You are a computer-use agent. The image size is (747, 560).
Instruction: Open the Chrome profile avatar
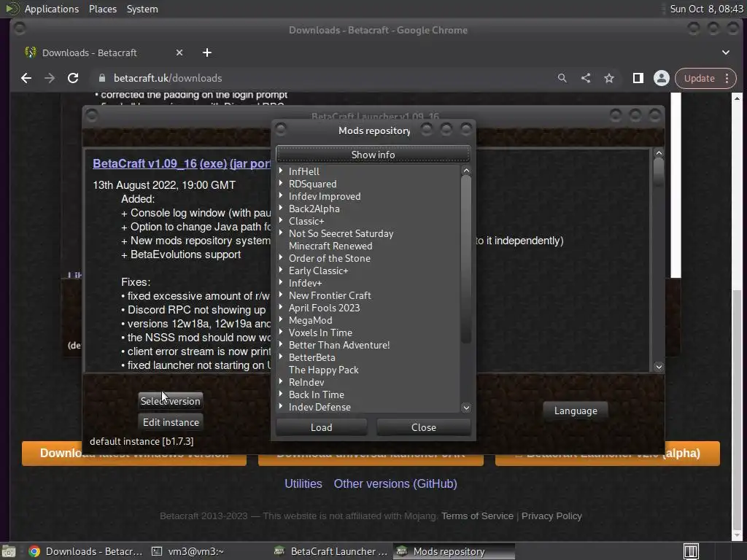(x=661, y=78)
